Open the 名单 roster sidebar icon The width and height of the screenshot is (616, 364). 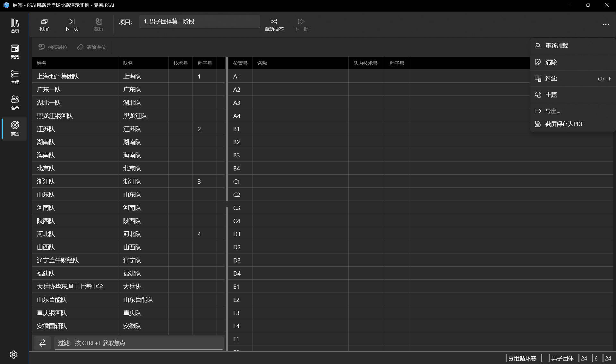pos(15,103)
